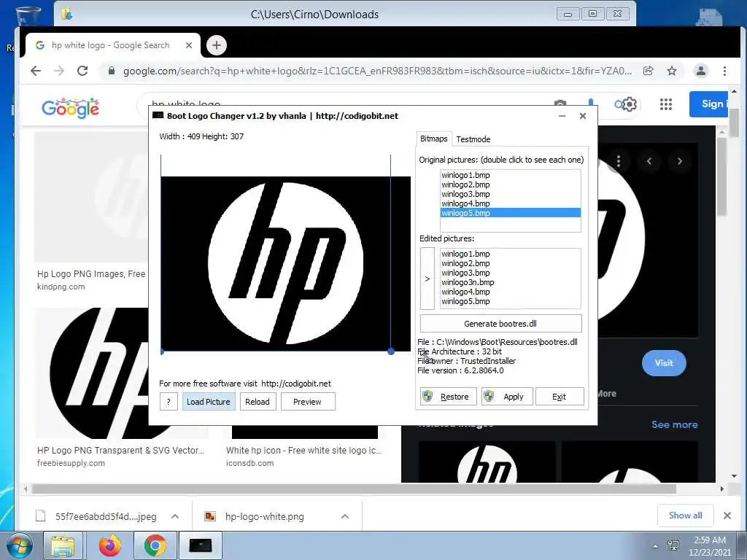
Task: Click the Preview button
Action: click(308, 402)
